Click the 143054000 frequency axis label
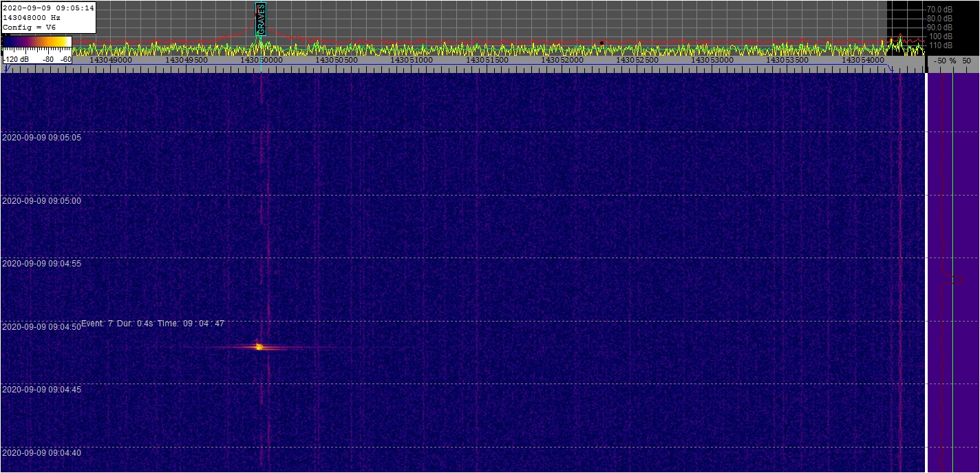The image size is (980, 473). coord(863,60)
